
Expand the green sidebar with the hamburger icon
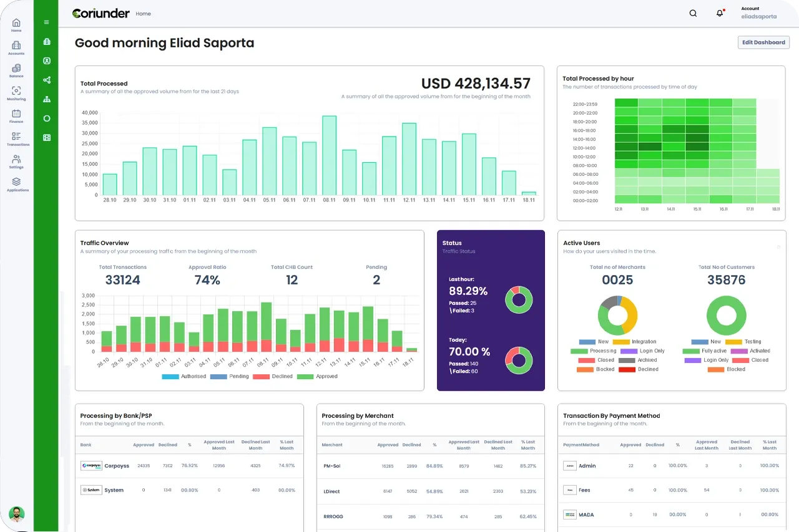(x=47, y=22)
